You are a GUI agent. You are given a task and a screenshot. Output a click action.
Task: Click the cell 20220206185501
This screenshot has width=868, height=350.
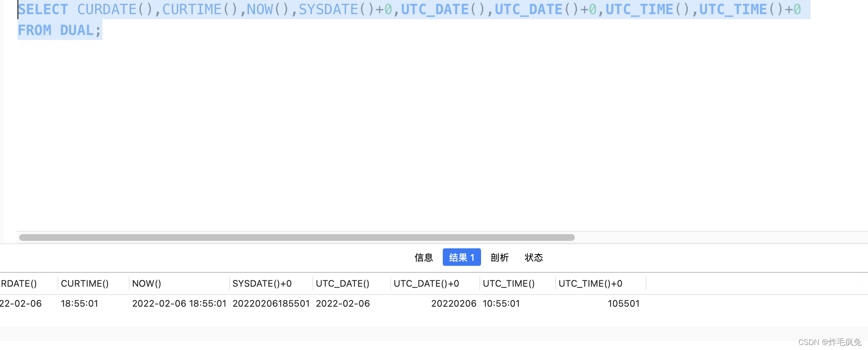pos(271,303)
